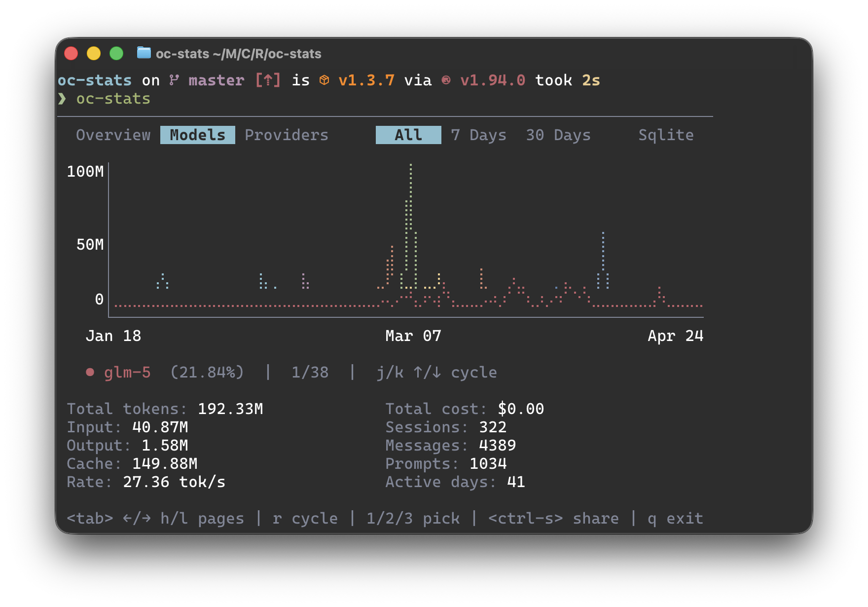Screen dimensions: 868x607
Task: Click the yellow minimize window button
Action: [x=94, y=53]
